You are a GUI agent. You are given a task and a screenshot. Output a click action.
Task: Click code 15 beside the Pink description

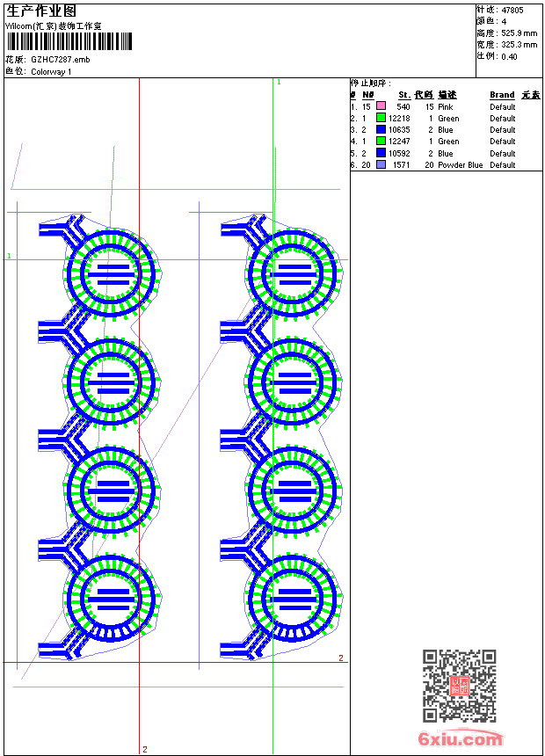(430, 106)
